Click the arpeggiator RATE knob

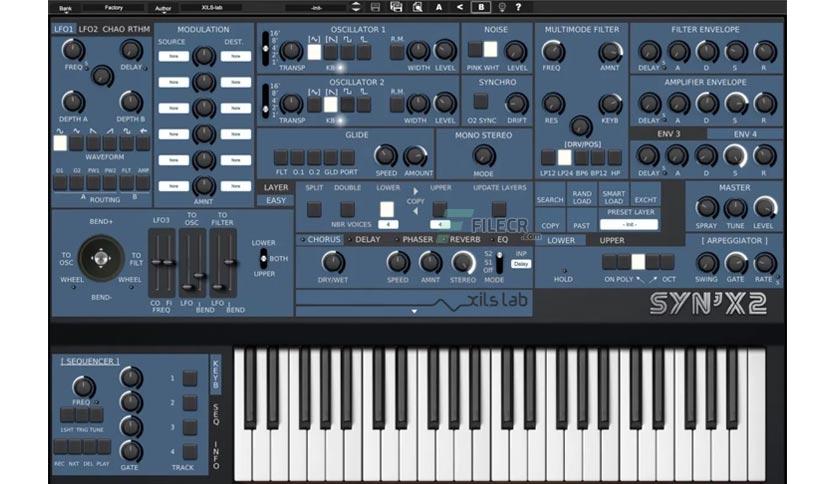pyautogui.click(x=765, y=263)
